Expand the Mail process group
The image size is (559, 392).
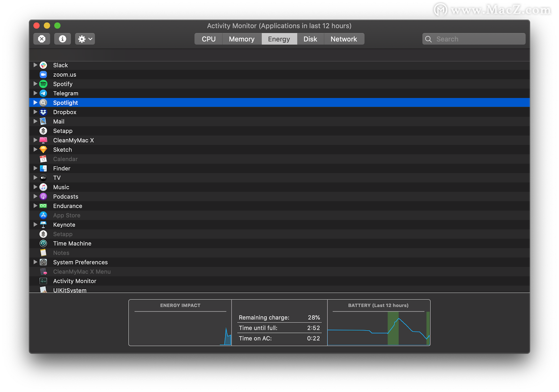point(35,121)
